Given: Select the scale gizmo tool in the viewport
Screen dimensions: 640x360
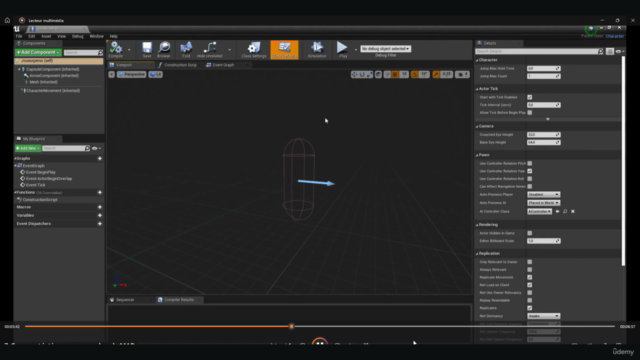Looking at the screenshot, I should click(x=369, y=74).
